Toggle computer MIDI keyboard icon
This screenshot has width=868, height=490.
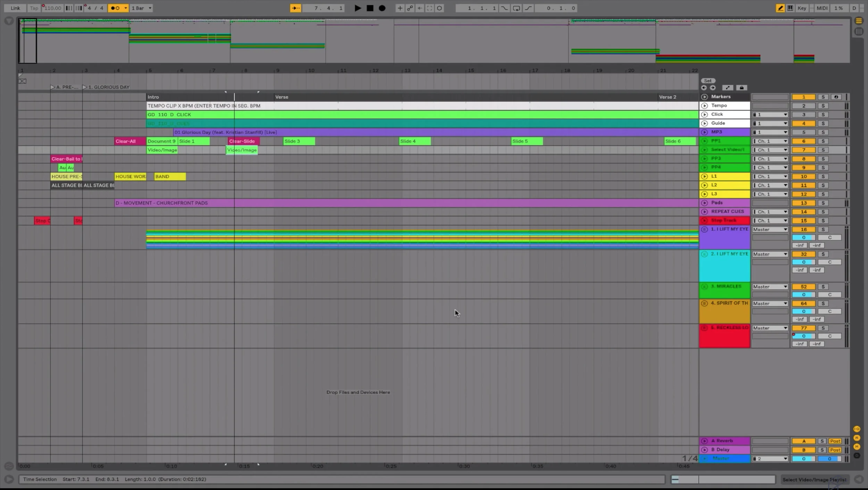(790, 8)
